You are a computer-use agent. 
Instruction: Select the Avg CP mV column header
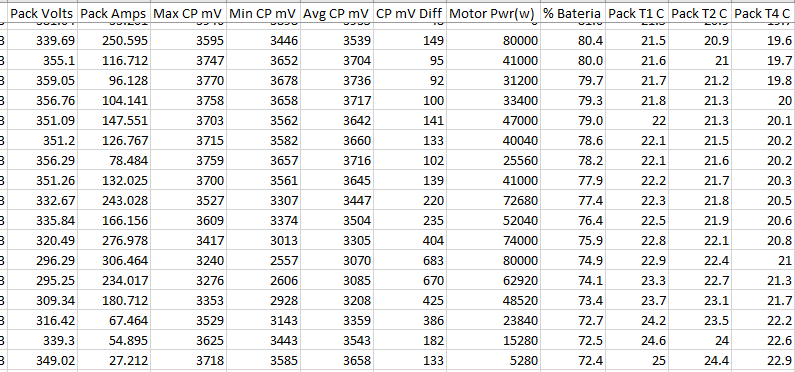[337, 14]
